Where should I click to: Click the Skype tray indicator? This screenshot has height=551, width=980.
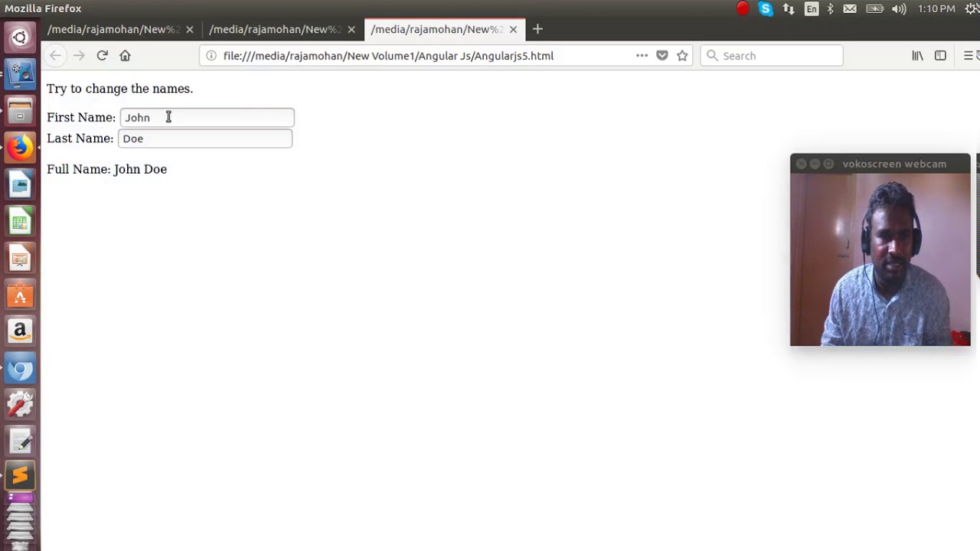point(766,8)
